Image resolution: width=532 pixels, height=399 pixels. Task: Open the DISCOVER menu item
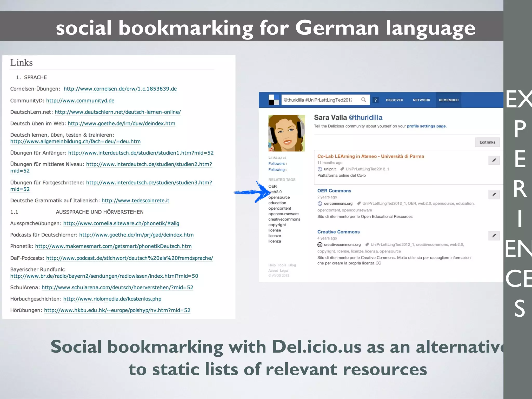(x=394, y=100)
